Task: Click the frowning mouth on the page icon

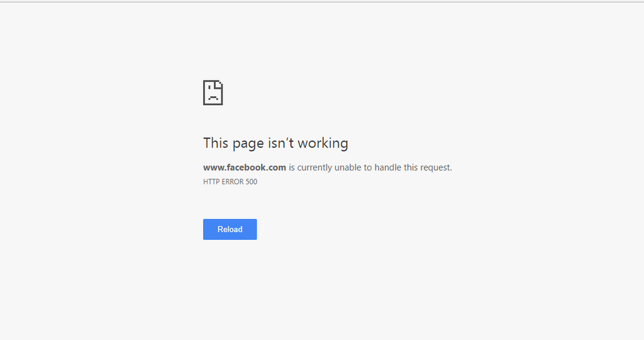Action: tap(213, 98)
